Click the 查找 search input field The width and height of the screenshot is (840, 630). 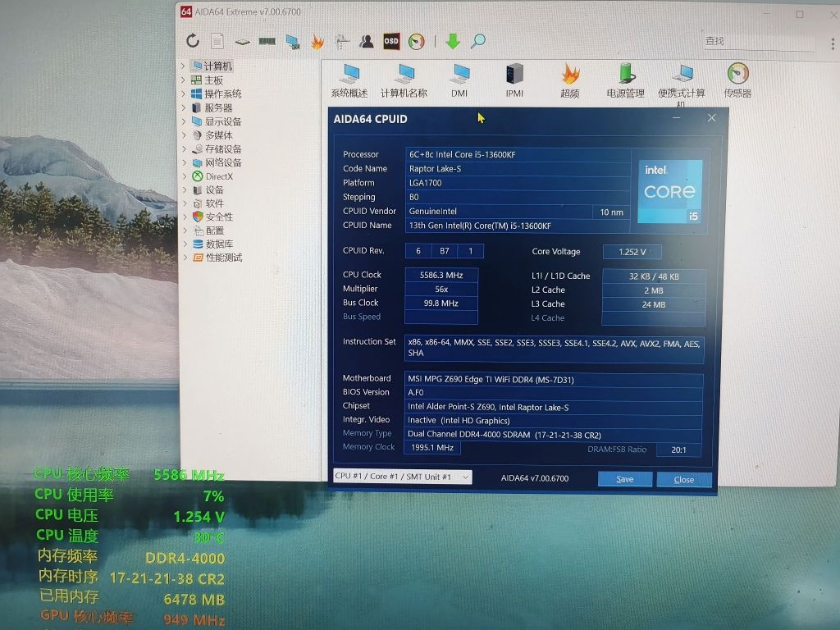759,40
